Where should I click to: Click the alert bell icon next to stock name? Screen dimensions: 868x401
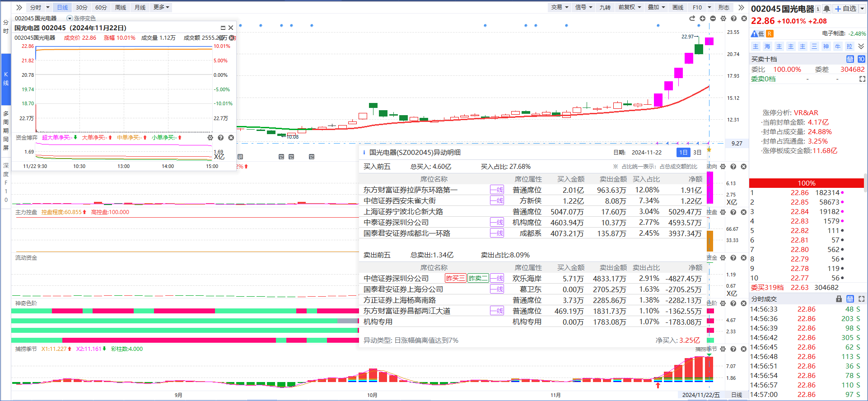pos(826,9)
